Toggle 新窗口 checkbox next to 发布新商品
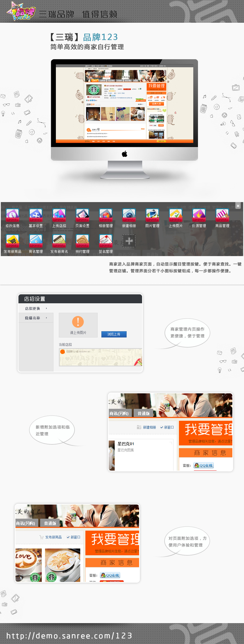The image size is (244, 644). click(x=68, y=537)
